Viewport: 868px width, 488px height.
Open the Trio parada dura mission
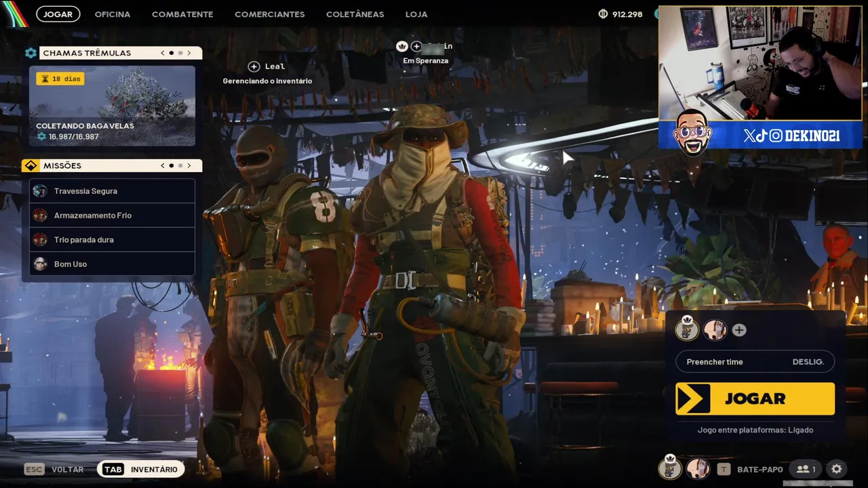coord(112,240)
